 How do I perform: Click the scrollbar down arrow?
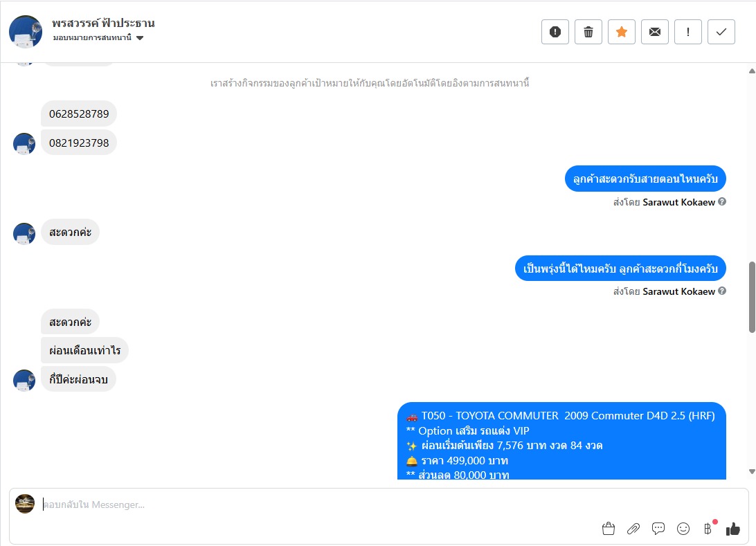click(752, 471)
